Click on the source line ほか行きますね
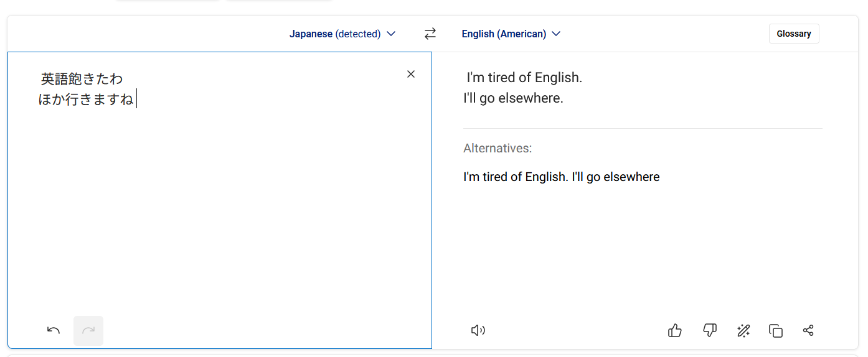 [86, 100]
